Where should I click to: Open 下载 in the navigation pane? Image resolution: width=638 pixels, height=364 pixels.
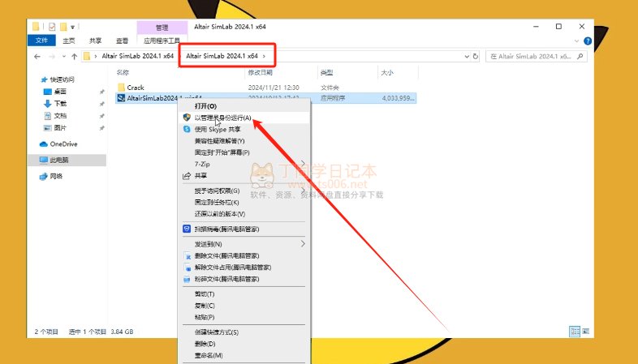[x=54, y=104]
